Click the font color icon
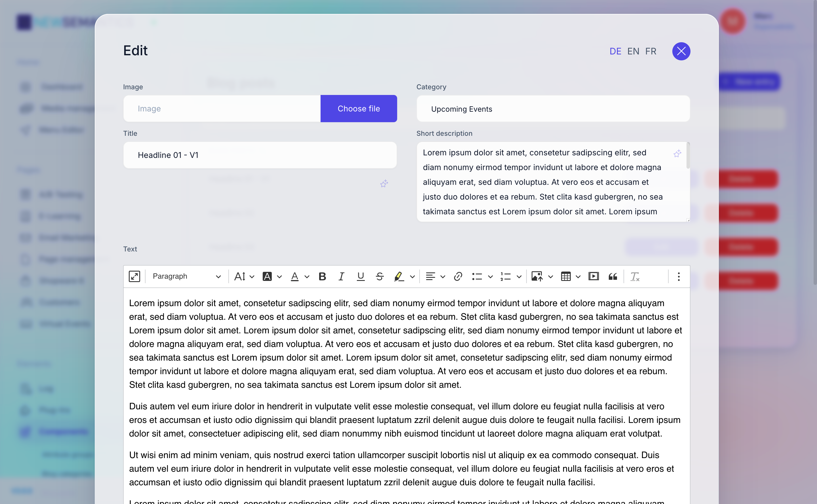Viewport: 817px width, 504px height. click(x=294, y=276)
